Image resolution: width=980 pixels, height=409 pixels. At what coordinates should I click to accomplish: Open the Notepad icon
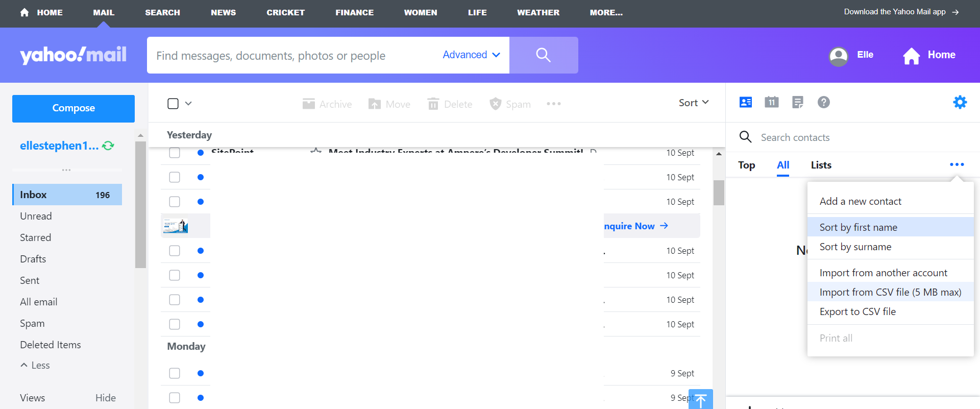[x=798, y=102]
